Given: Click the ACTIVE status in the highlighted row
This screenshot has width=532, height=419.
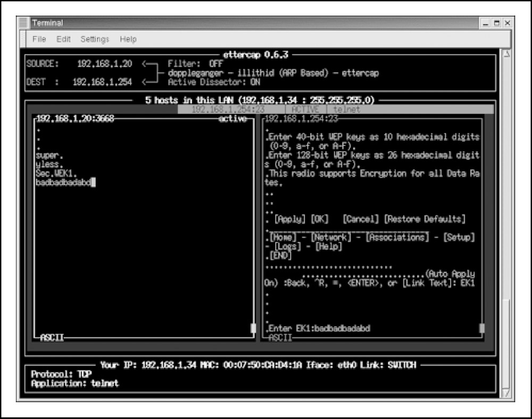Looking at the screenshot, I should coord(305,109).
